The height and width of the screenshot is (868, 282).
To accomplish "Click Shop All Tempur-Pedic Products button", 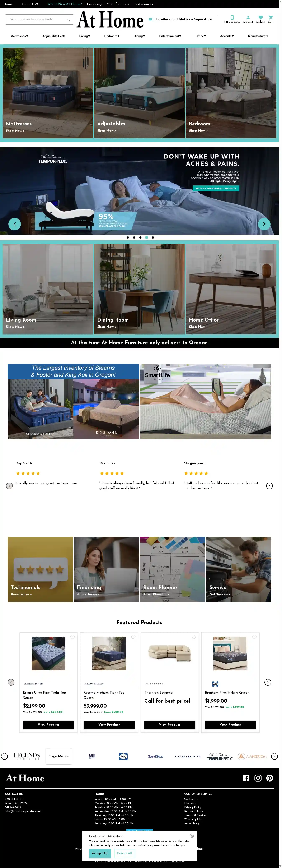I will coord(216,188).
